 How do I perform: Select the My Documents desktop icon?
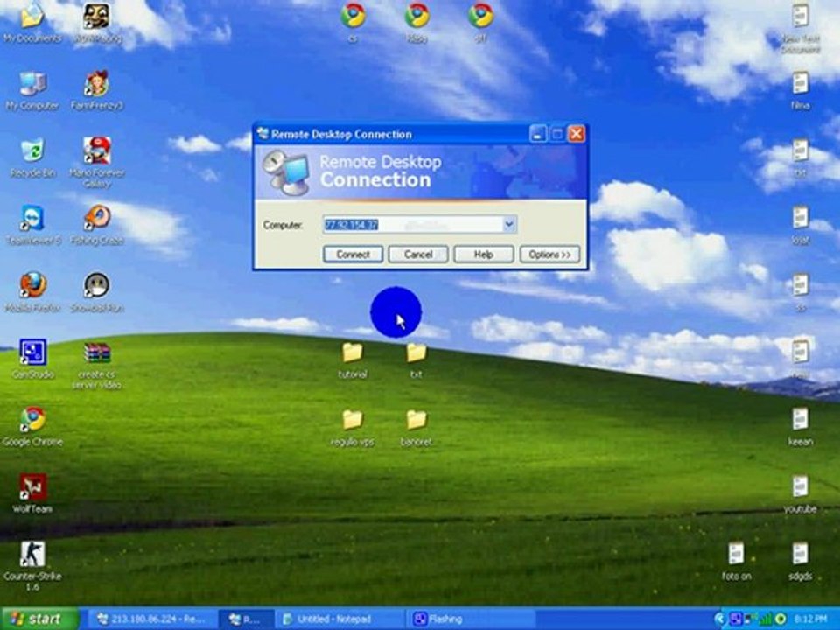32,23
